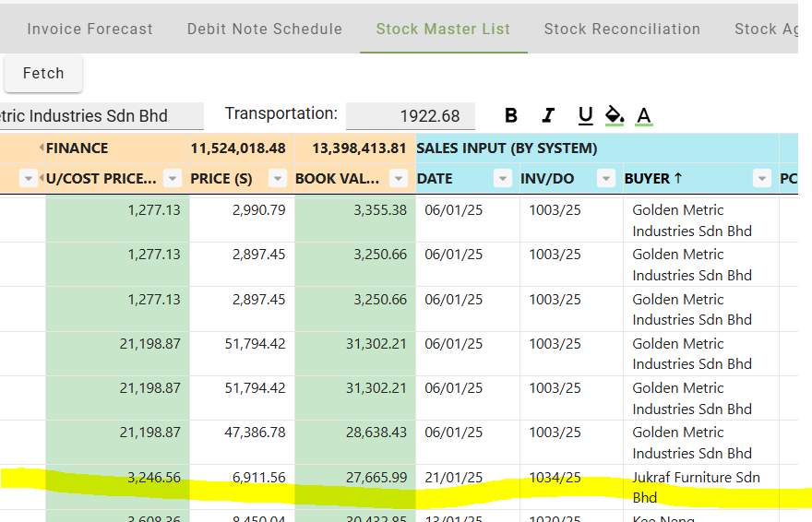Image resolution: width=812 pixels, height=522 pixels.
Task: Open filter dropdown for INV/DO column
Action: pyautogui.click(x=605, y=179)
